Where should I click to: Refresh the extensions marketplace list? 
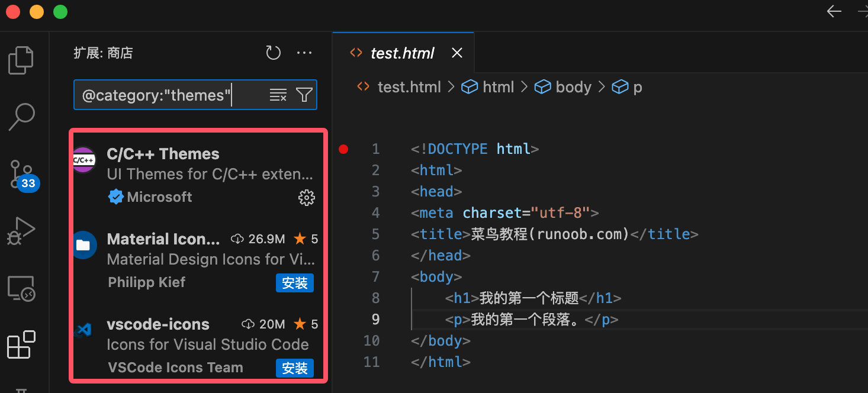point(273,53)
